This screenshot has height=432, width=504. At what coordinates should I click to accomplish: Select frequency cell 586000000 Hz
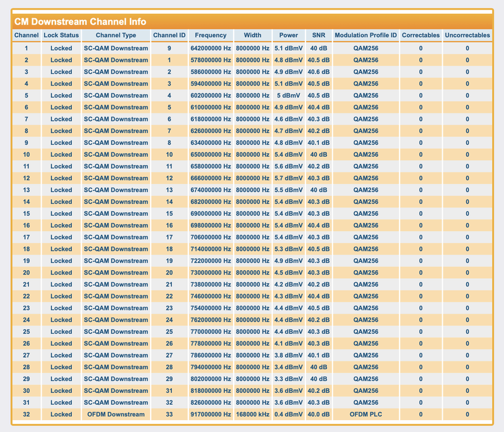(210, 72)
